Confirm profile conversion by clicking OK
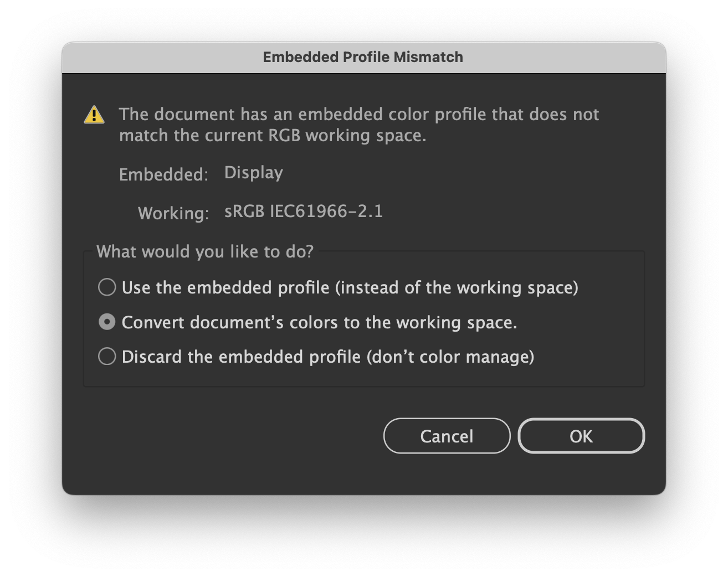The image size is (728, 577). [581, 436]
